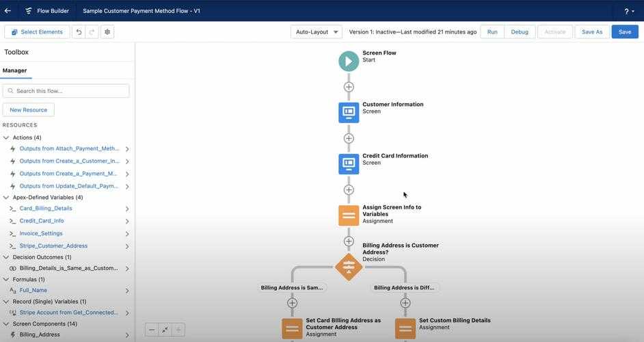
Task: Select the Customer Information screen element
Action: 349,113
